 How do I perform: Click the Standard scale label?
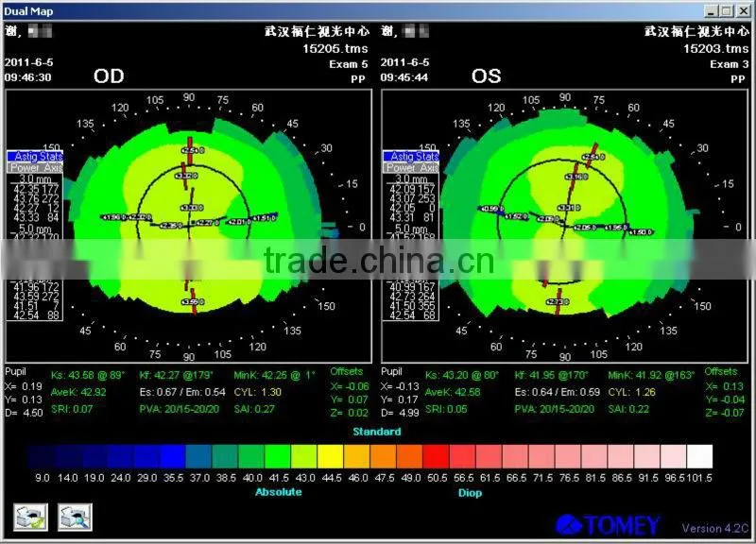click(376, 432)
